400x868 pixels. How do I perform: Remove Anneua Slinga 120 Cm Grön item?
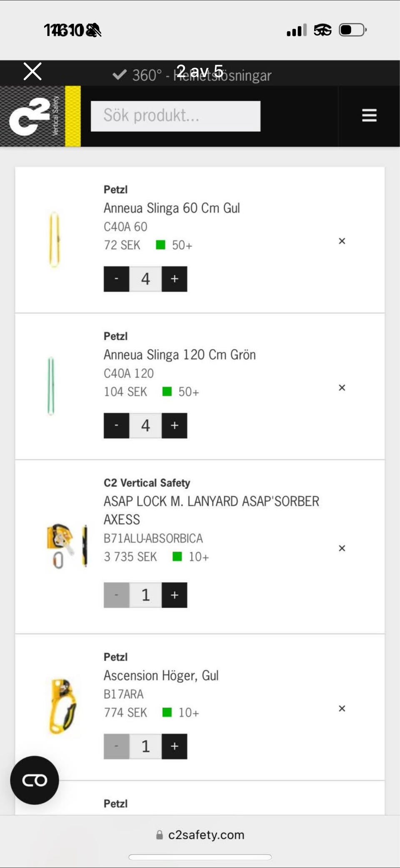(342, 388)
